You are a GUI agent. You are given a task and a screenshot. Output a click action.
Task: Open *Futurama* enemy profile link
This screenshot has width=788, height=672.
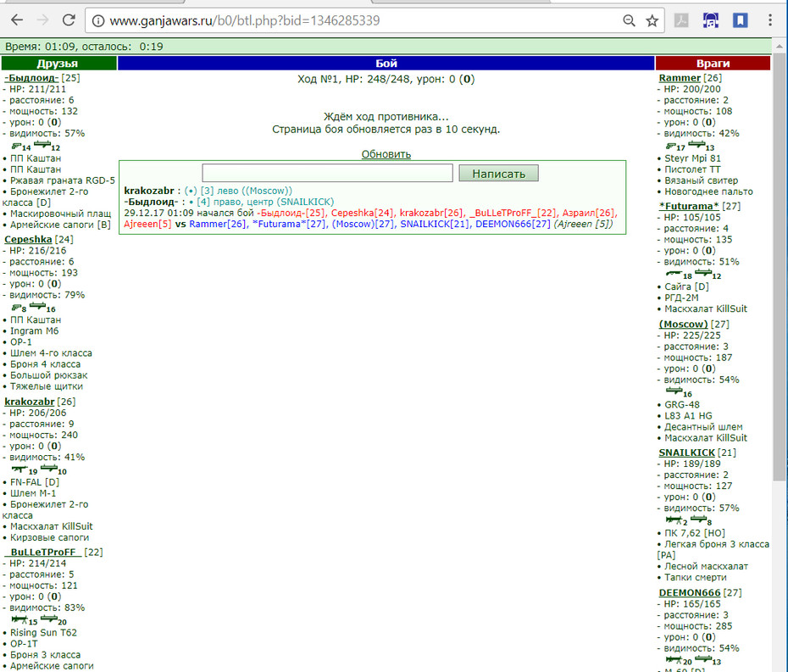[x=689, y=206]
